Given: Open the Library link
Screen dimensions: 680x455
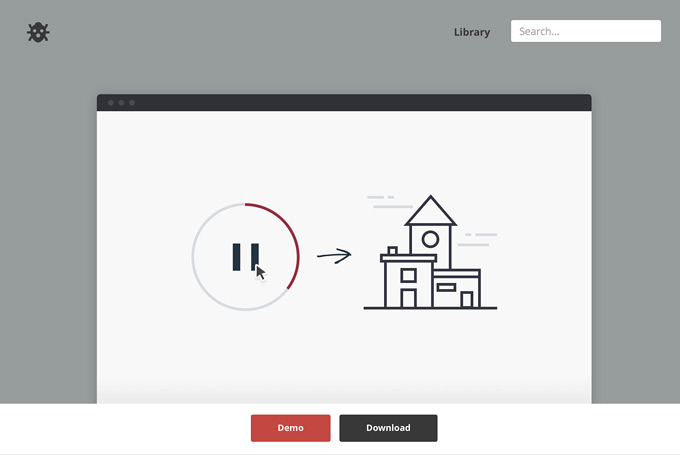Looking at the screenshot, I should pyautogui.click(x=472, y=32).
